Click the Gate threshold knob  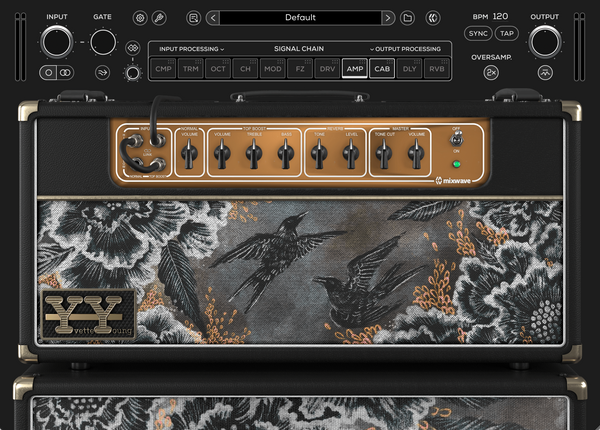pos(103,42)
